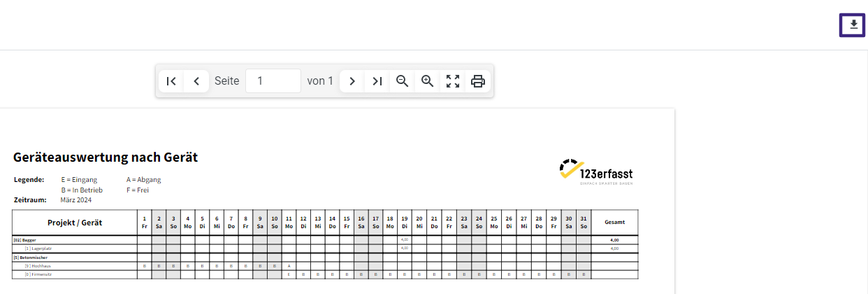Image resolution: width=868 pixels, height=294 pixels.
Task: Zoom out of the report
Action: coord(402,81)
